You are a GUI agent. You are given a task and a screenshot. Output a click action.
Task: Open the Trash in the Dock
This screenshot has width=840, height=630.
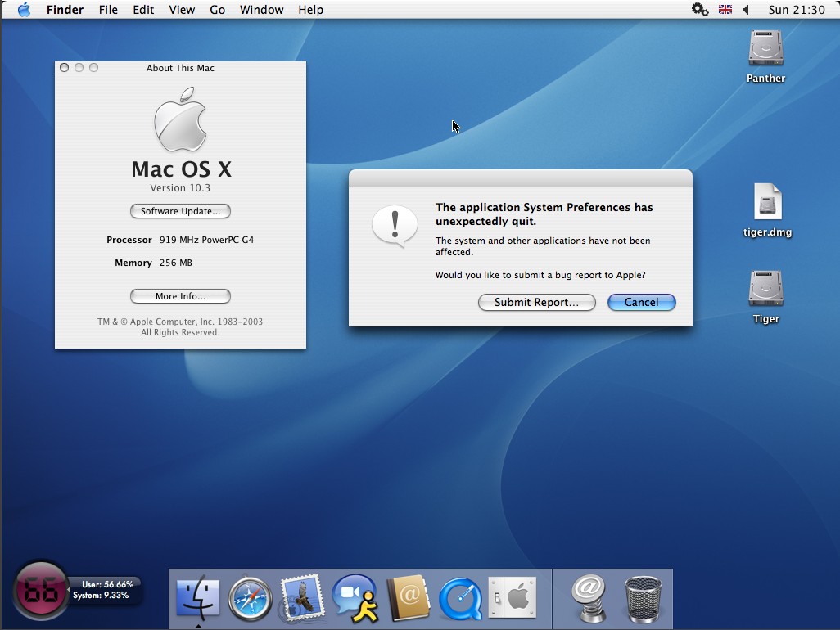point(643,598)
